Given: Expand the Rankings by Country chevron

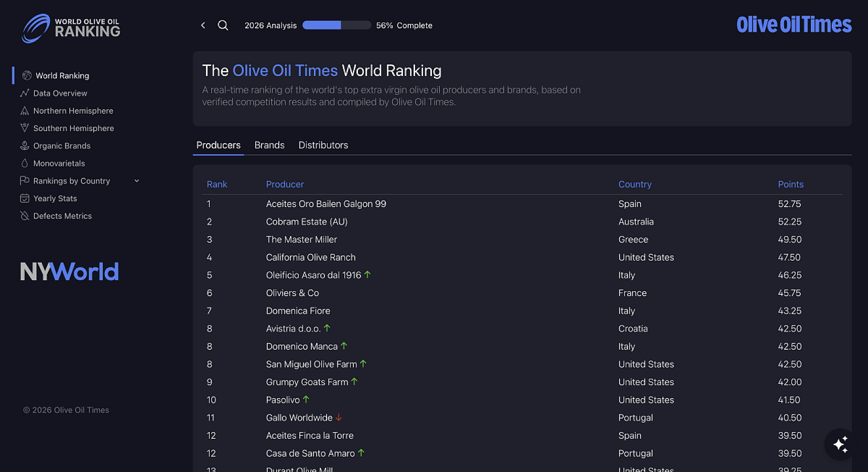Looking at the screenshot, I should [x=137, y=181].
